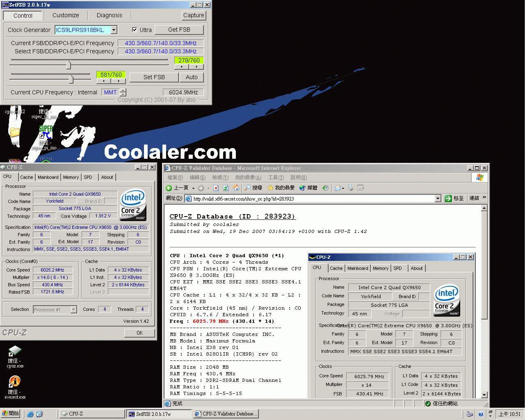Click the page icon in address bar
525x420 pixels.
point(189,199)
